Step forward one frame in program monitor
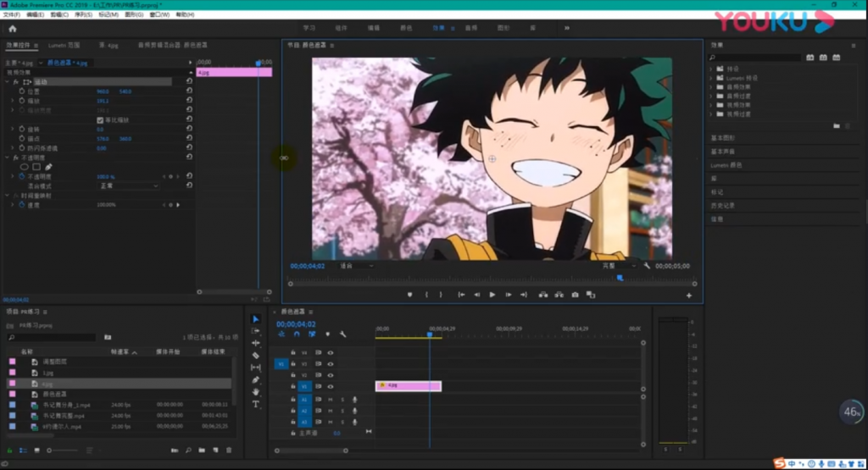The image size is (868, 470). point(509,295)
